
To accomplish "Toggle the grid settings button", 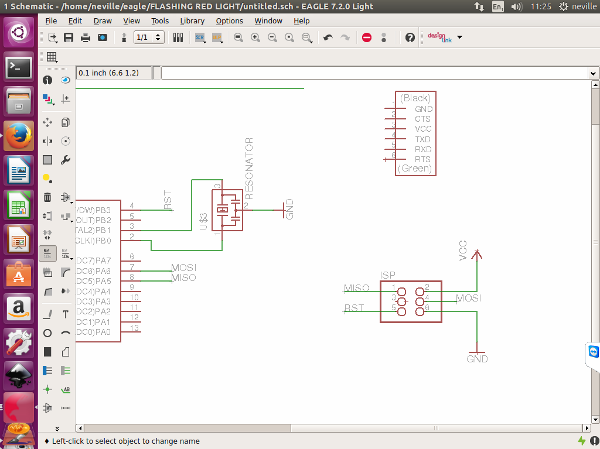I will pyautogui.click(x=52, y=56).
